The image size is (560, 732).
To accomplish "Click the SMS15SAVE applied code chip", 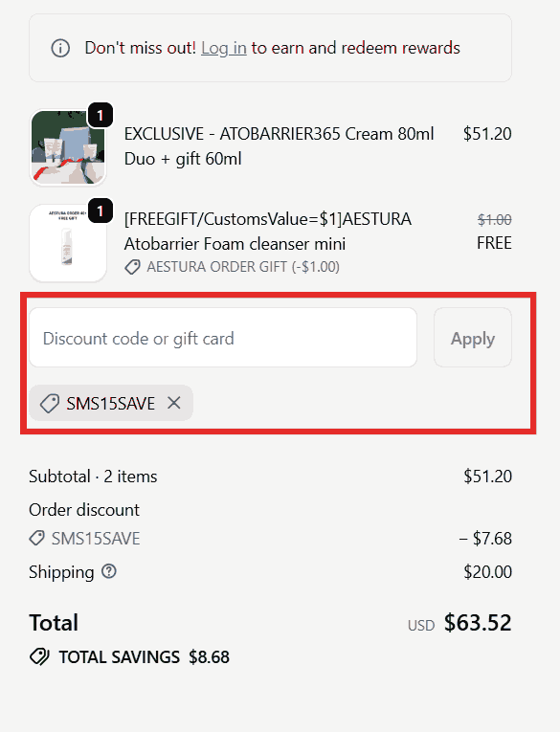I will 111,403.
